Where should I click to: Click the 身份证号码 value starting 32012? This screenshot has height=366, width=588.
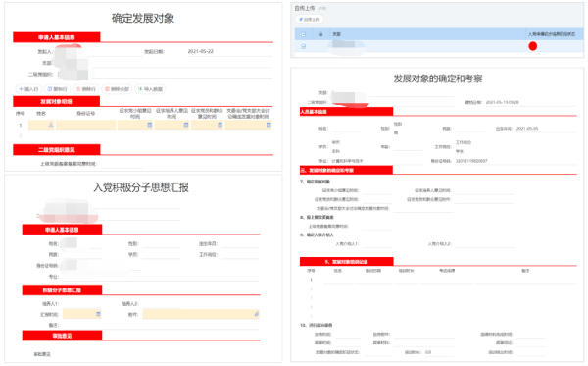(x=471, y=161)
